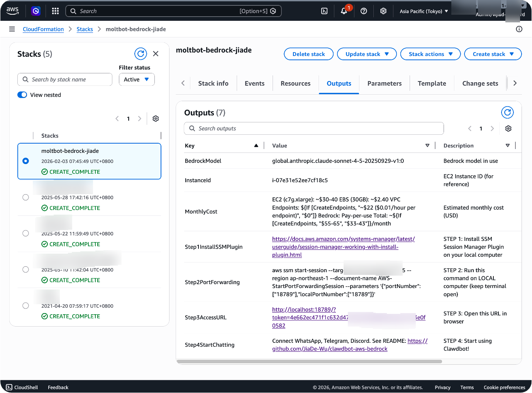
Task: Select the stack created at 11:42:04
Action: coord(25,269)
